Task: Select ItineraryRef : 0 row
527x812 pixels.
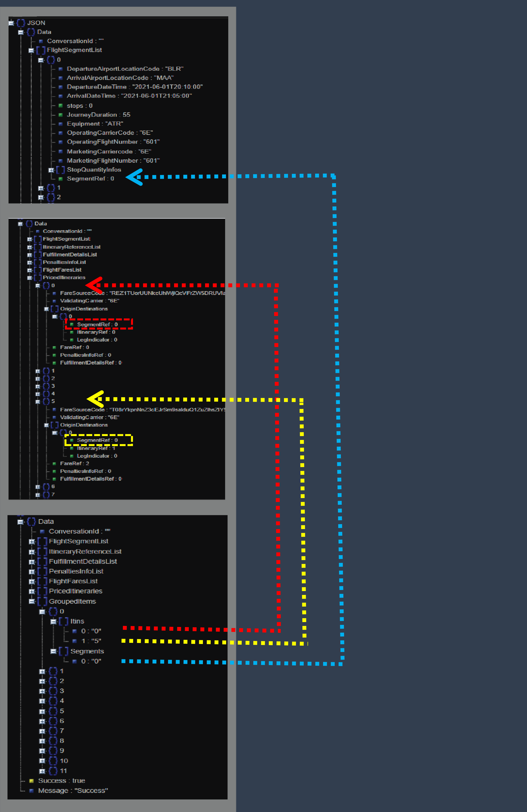Action: (x=96, y=332)
